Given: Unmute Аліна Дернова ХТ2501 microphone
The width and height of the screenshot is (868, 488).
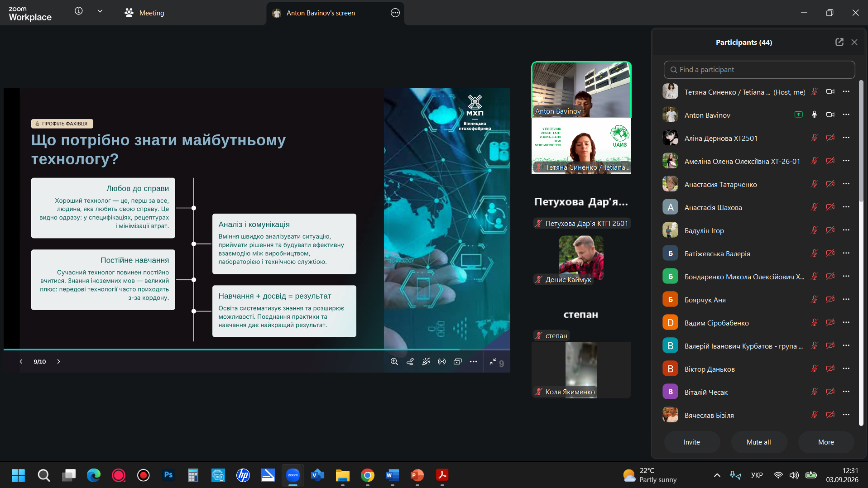Looking at the screenshot, I should click(x=814, y=138).
